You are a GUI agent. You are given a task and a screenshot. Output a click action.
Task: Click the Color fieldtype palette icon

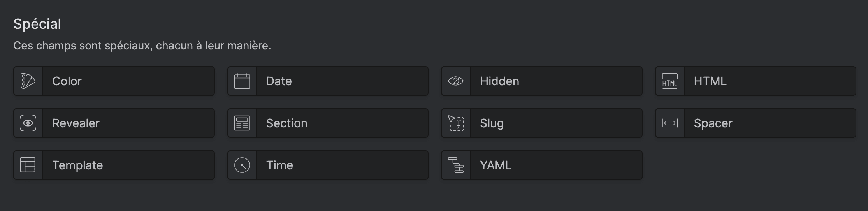point(28,81)
